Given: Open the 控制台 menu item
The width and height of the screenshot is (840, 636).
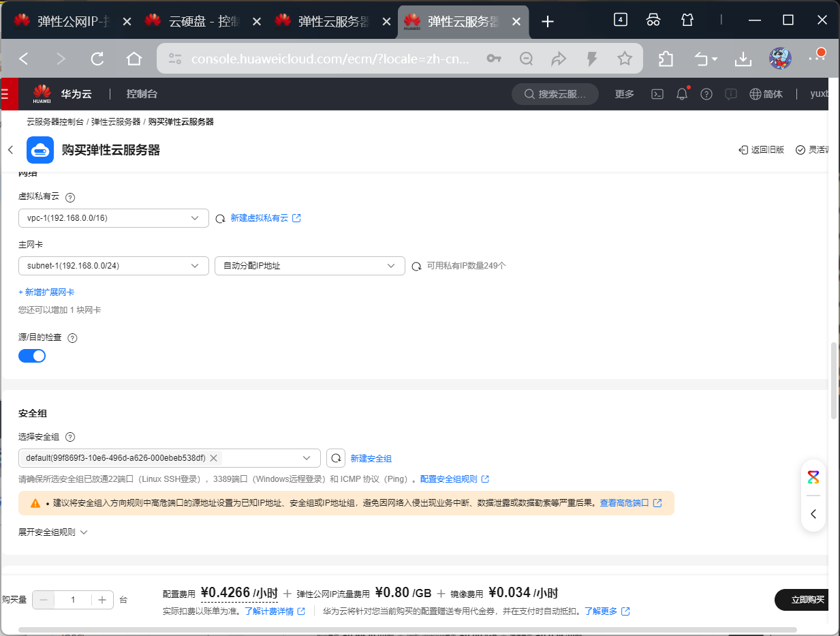Looking at the screenshot, I should coord(142,94).
